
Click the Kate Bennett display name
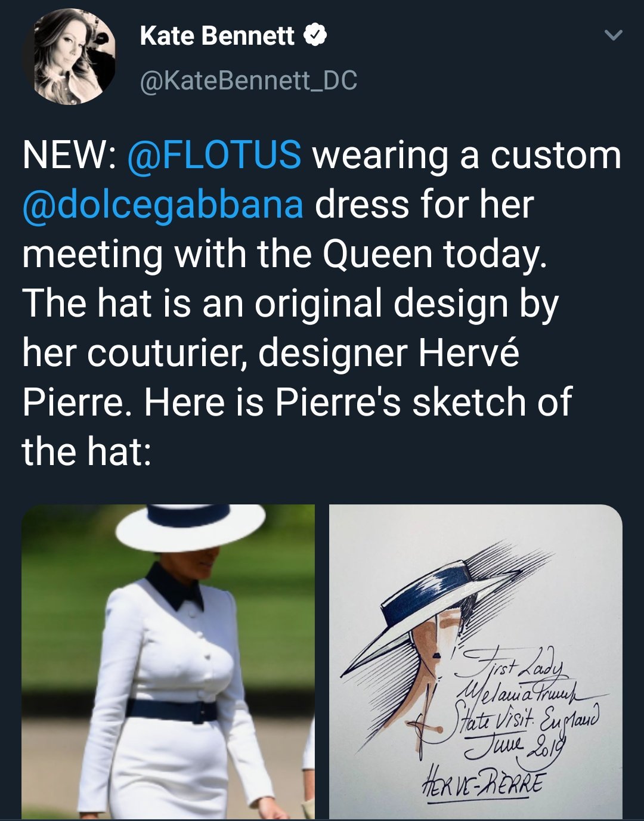tap(217, 36)
